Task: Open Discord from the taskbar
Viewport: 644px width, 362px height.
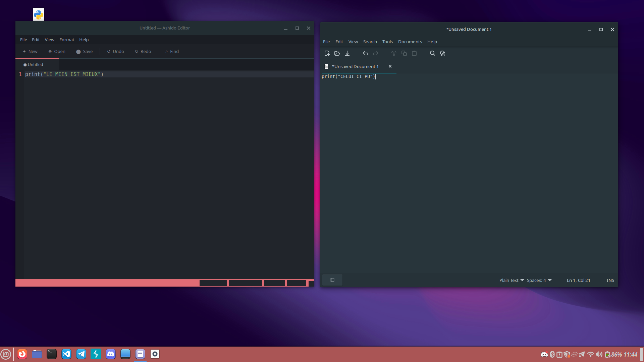Action: click(x=111, y=354)
